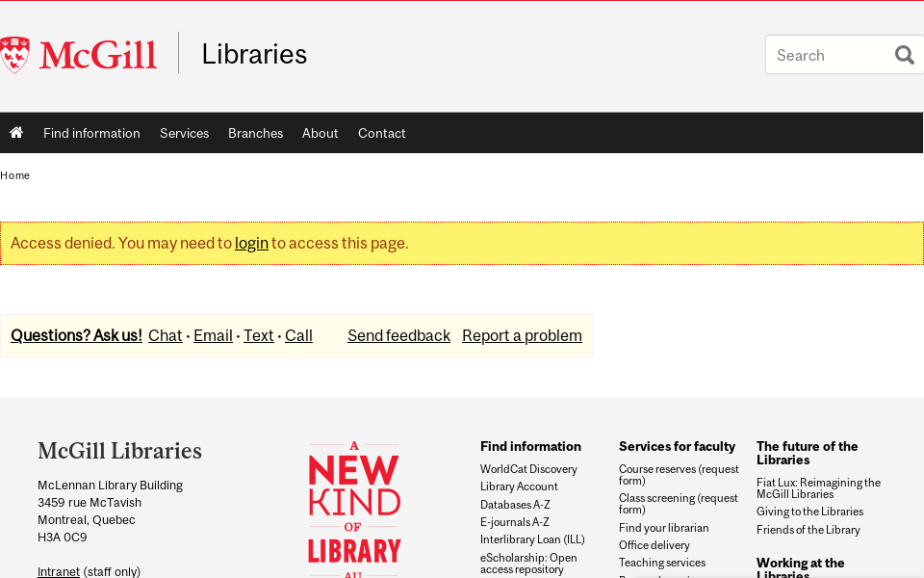The width and height of the screenshot is (924, 578).
Task: Open Interlibrary Loan (ILL)
Action: 532,539
